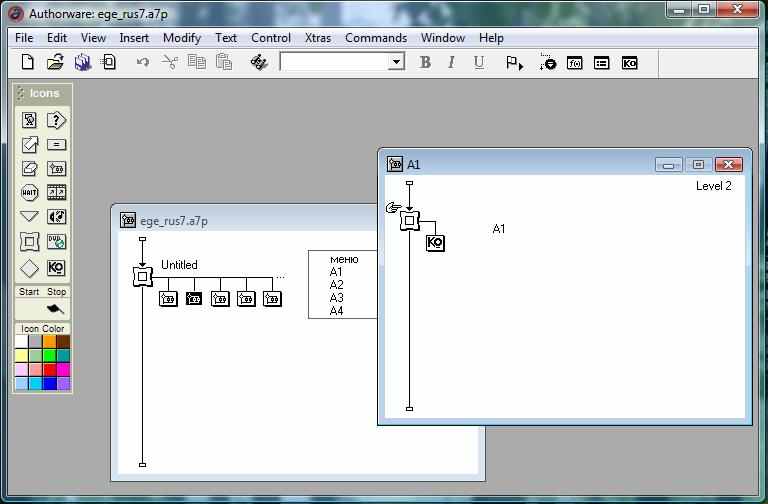Select the Interaction question-mark icon

tap(56, 120)
